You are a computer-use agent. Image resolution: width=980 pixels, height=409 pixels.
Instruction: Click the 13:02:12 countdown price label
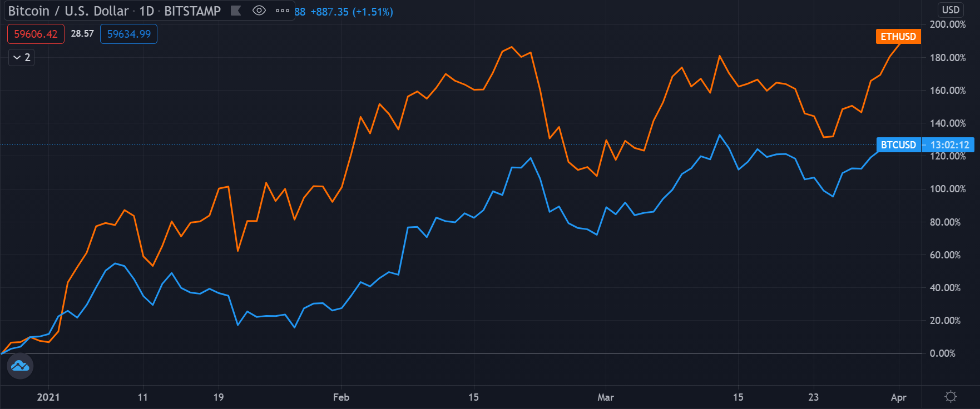point(949,145)
